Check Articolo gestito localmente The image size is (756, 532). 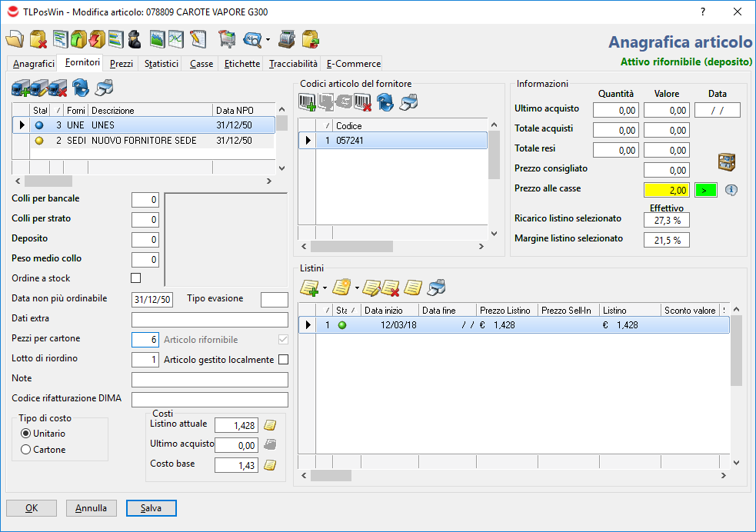(283, 359)
